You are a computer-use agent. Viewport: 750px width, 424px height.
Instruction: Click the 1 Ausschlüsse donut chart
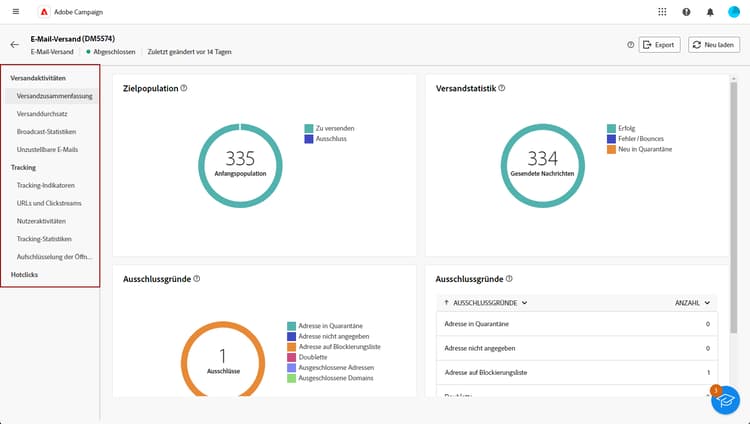pyautogui.click(x=223, y=359)
